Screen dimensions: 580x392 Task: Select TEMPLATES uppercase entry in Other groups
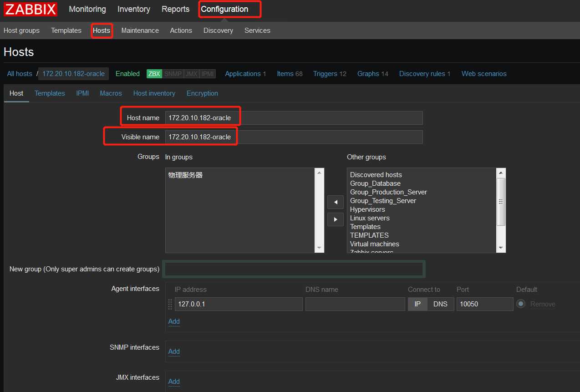369,235
